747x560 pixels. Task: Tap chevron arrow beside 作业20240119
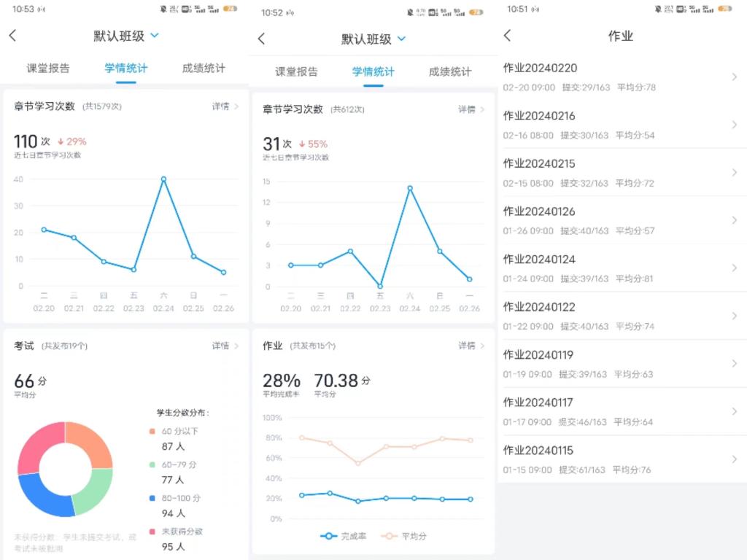click(734, 363)
